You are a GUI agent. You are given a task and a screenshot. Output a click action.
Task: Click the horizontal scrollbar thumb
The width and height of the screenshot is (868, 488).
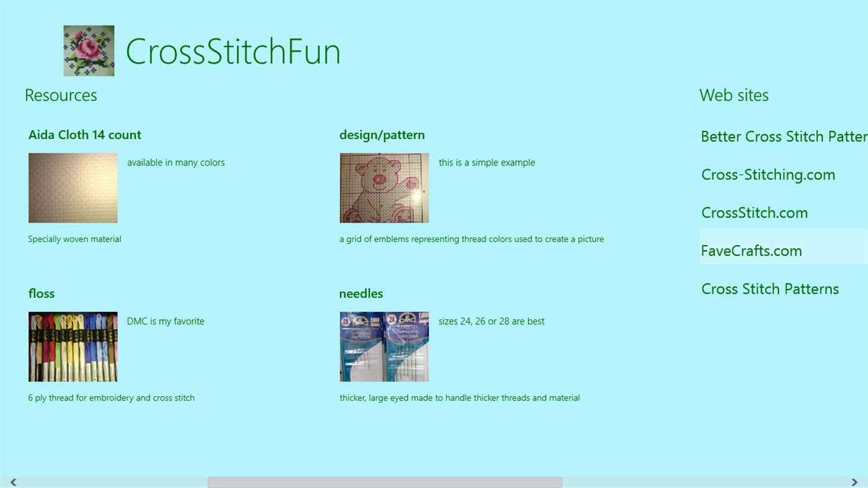click(385, 482)
